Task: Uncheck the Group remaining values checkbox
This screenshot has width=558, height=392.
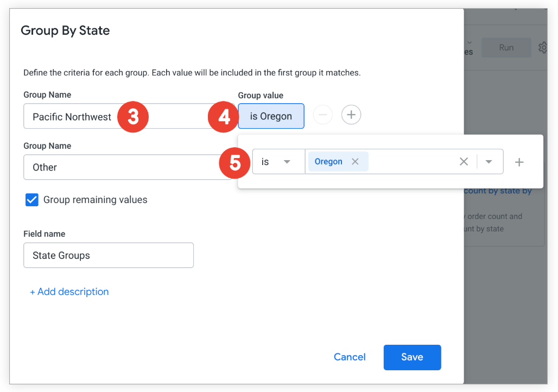Action: [31, 200]
